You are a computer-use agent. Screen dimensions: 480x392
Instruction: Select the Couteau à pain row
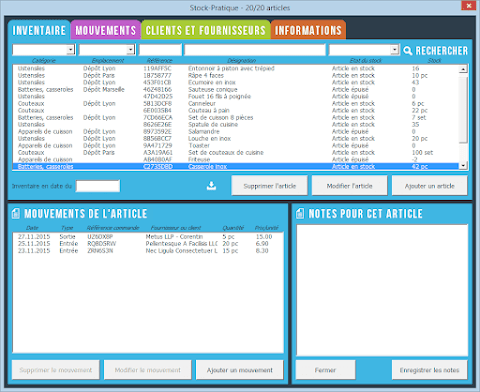click(x=236, y=110)
